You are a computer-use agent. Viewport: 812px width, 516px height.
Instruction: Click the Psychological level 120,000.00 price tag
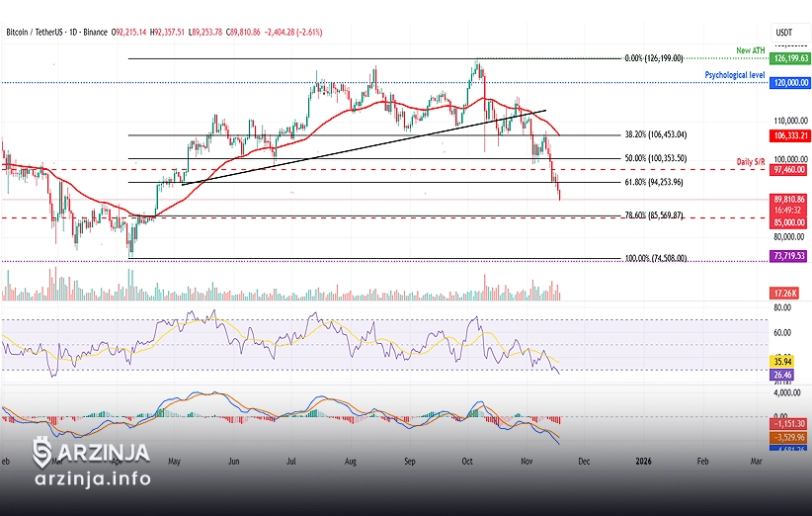click(x=789, y=84)
